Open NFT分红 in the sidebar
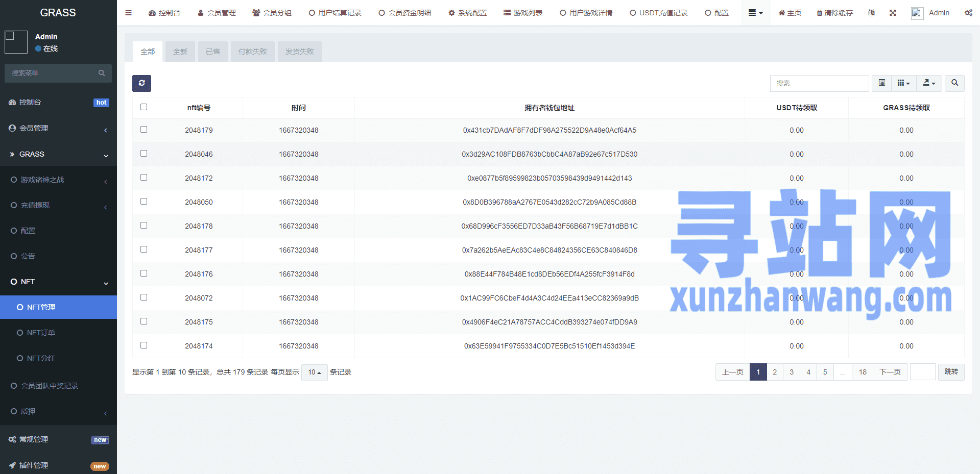 [x=58, y=358]
